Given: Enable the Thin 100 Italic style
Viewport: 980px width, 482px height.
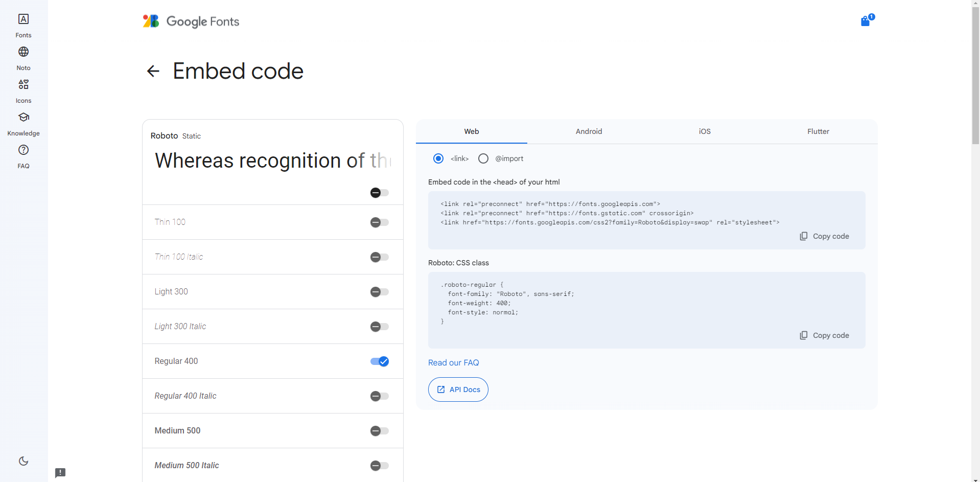Looking at the screenshot, I should pyautogui.click(x=380, y=257).
